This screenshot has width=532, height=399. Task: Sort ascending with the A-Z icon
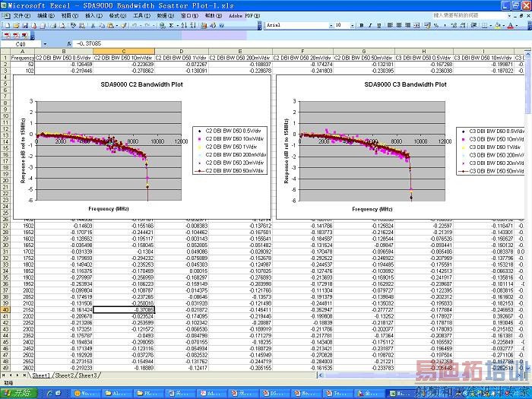tap(184, 25)
